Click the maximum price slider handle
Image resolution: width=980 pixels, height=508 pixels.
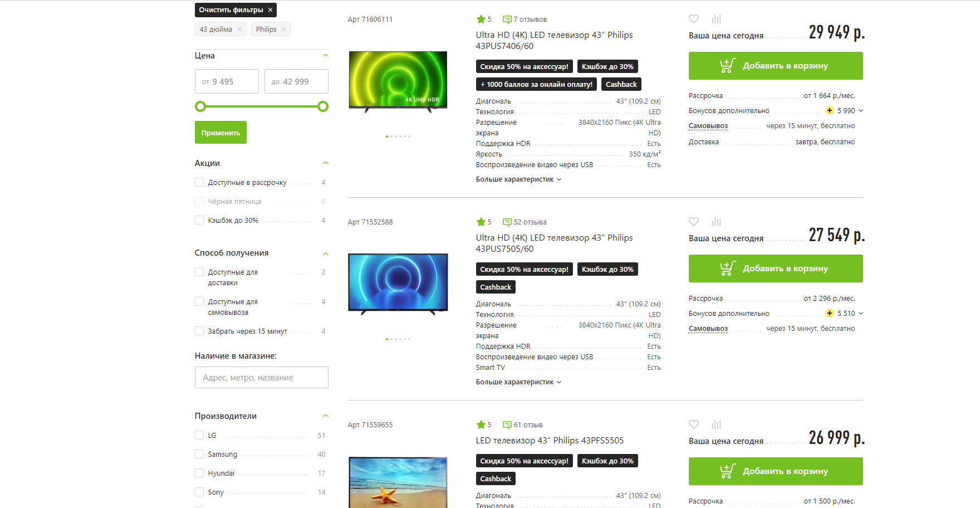click(x=323, y=106)
